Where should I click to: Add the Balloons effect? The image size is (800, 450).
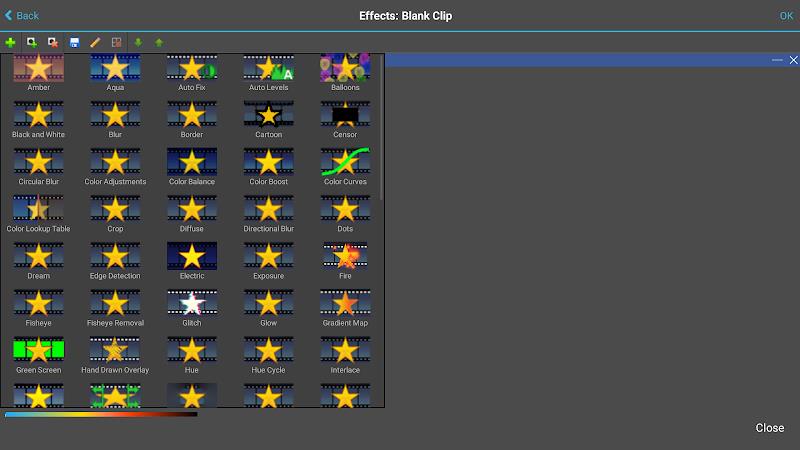(345, 72)
